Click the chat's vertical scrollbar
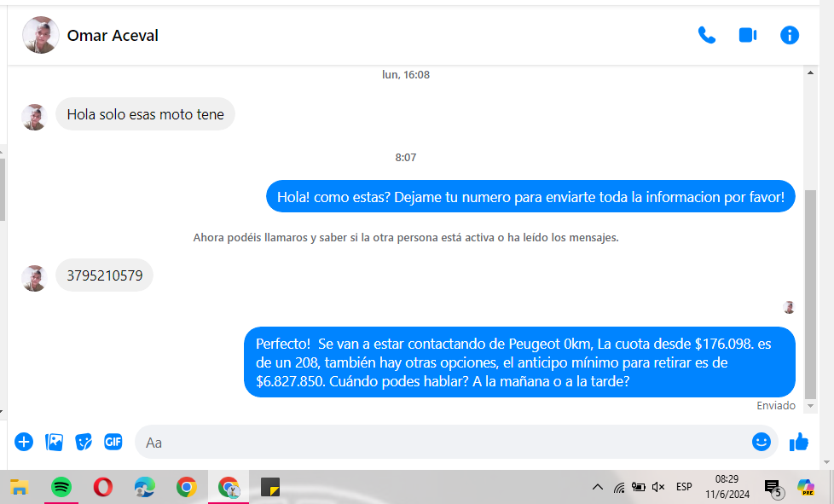 (x=810, y=290)
